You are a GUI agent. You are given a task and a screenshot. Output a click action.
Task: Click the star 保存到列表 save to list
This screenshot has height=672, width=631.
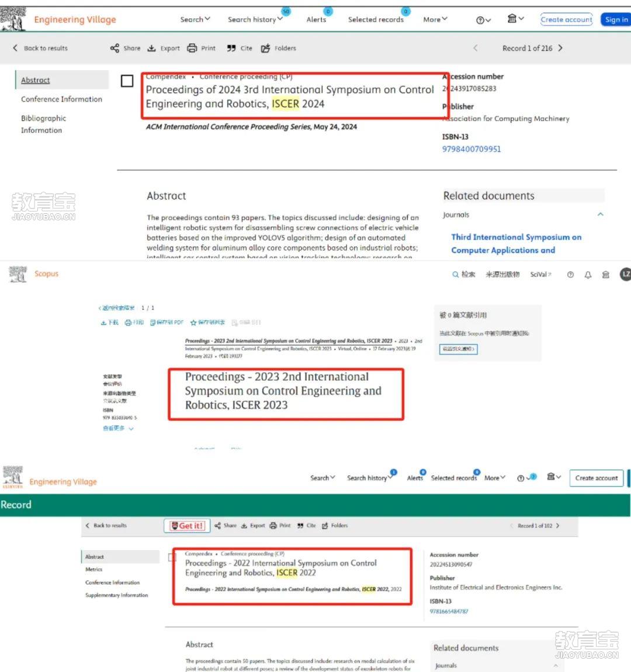click(207, 323)
